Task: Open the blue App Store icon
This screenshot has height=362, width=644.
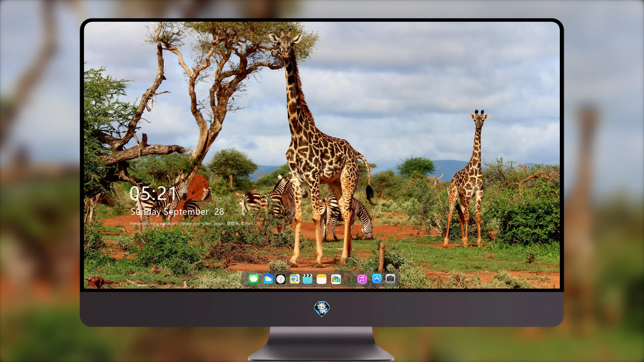Action: coord(377,279)
